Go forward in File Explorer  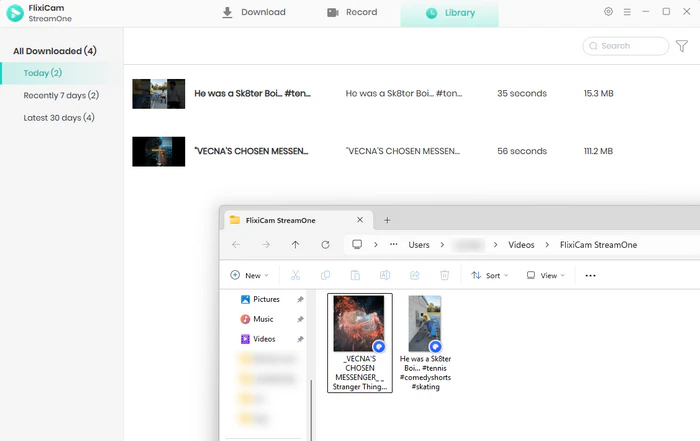pos(266,245)
